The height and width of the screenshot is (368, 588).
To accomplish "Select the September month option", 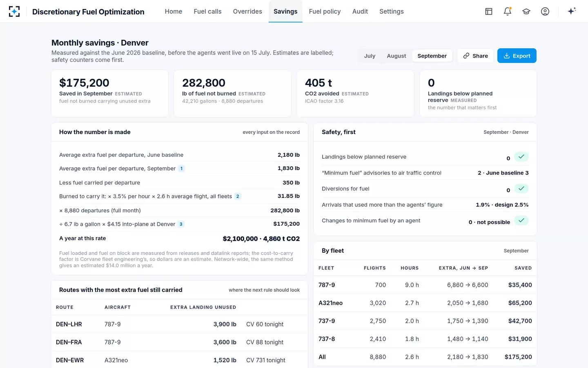I will (432, 56).
